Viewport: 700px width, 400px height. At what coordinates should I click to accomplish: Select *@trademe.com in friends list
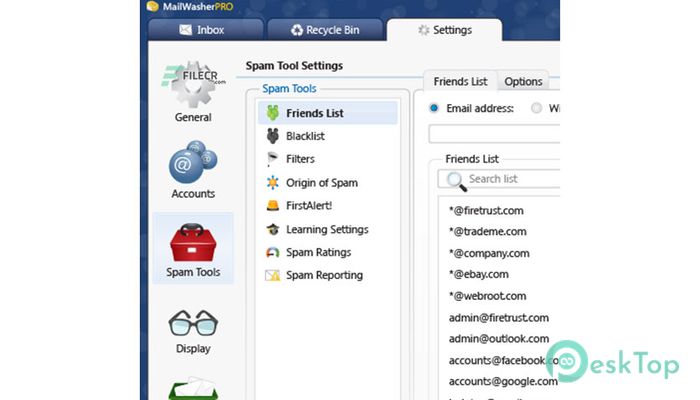click(488, 231)
